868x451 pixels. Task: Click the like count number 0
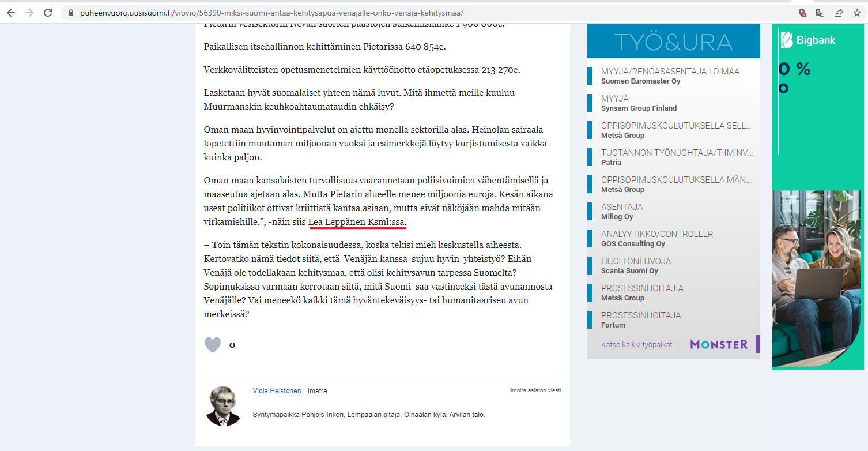click(x=232, y=345)
